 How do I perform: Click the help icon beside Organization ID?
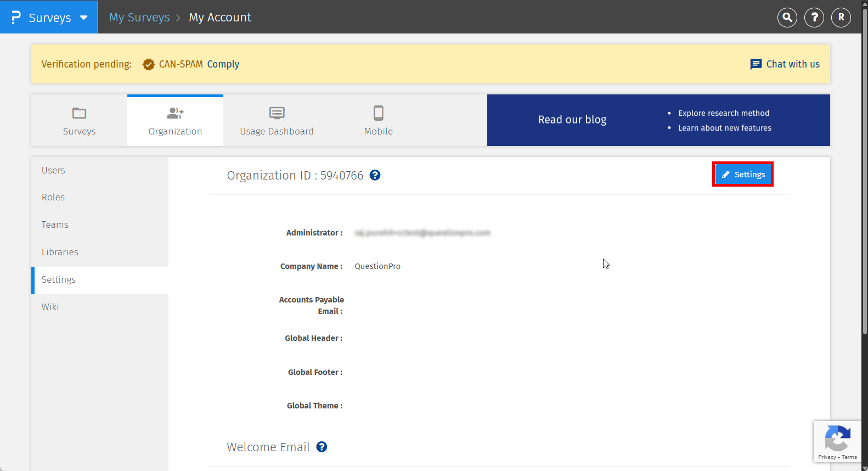pos(375,175)
